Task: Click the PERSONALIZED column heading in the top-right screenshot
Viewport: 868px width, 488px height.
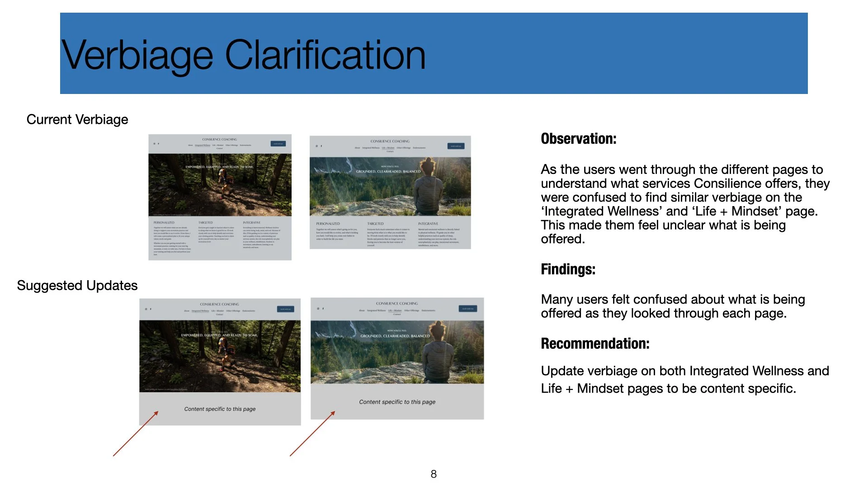Action: pos(328,224)
